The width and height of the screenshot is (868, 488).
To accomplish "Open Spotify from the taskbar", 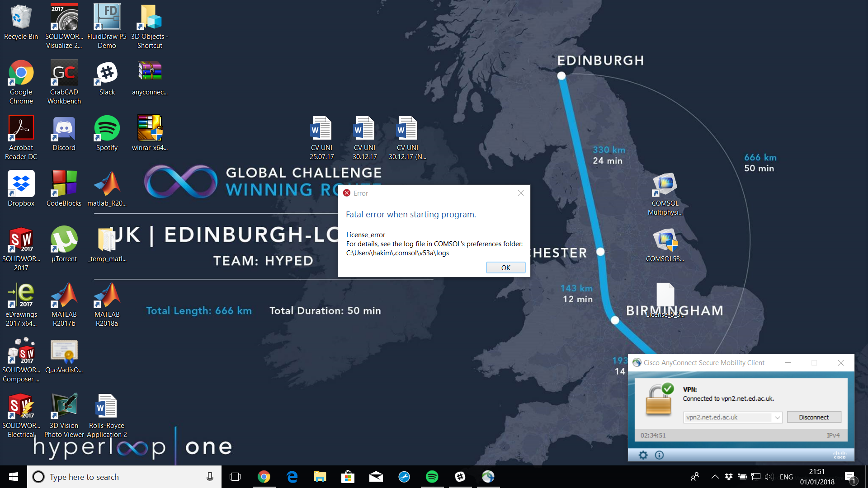I will click(432, 477).
